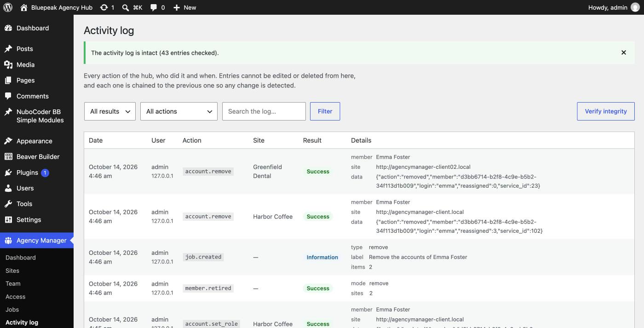The height and width of the screenshot is (328, 644).
Task: Click the Verify integrity button
Action: pyautogui.click(x=606, y=111)
